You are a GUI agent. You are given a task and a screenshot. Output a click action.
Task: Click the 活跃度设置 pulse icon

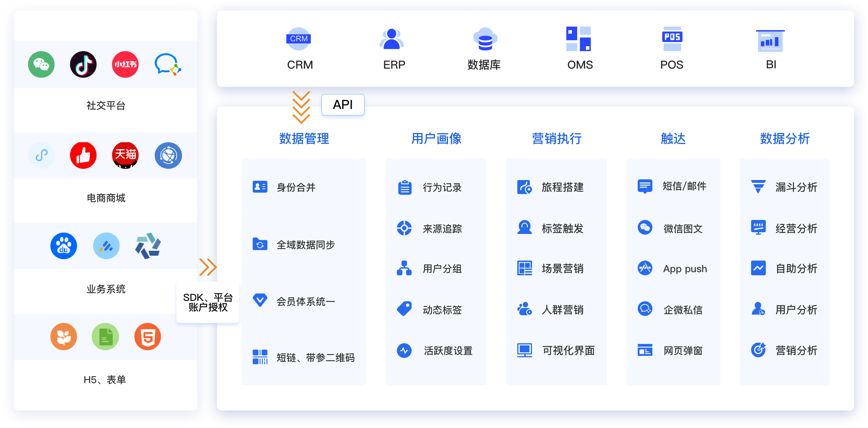(x=404, y=351)
